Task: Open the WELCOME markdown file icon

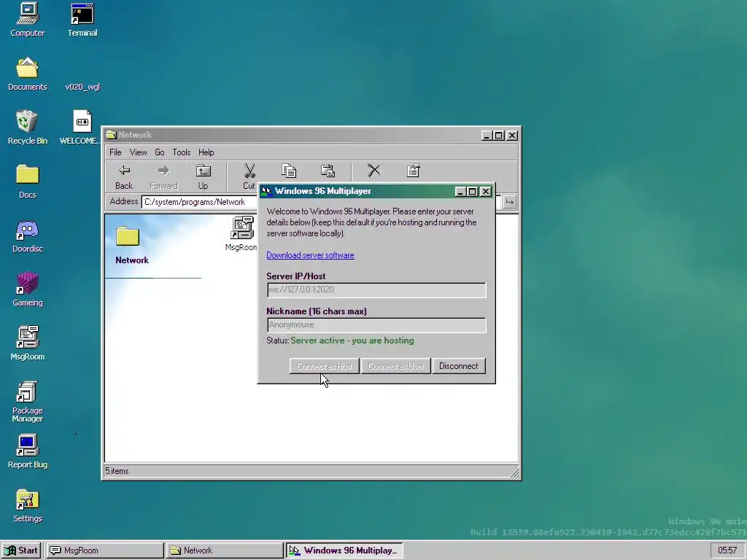Action: pyautogui.click(x=82, y=128)
